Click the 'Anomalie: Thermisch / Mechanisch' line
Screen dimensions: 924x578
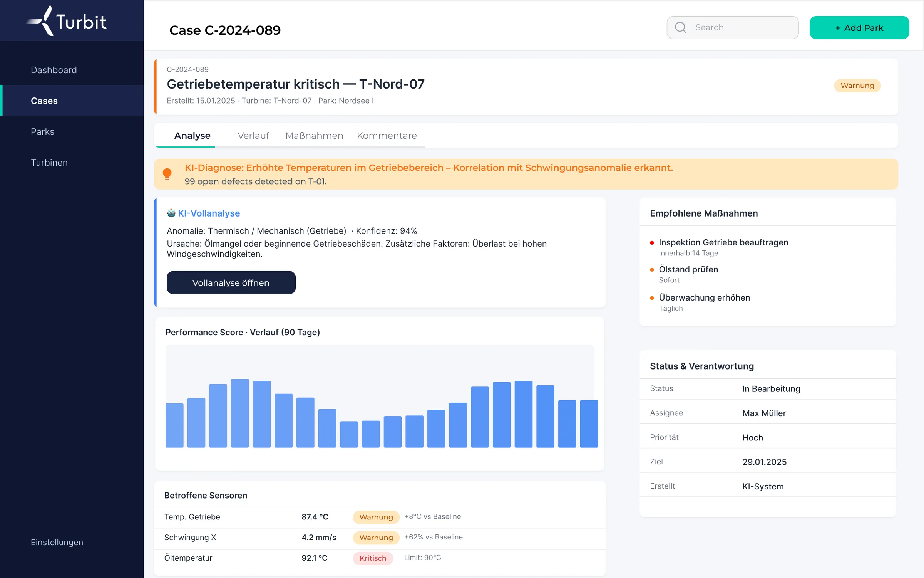[292, 231]
